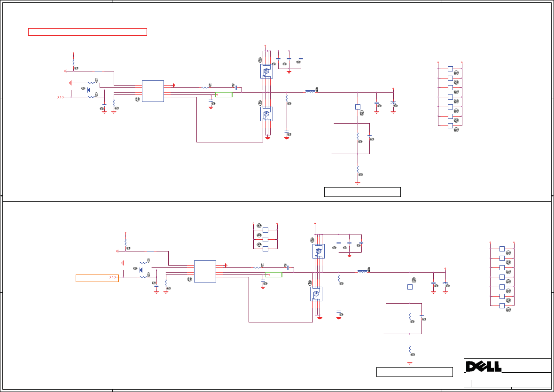
Task: Select the small jumper square below the upper inductor output
Action: [x=358, y=107]
